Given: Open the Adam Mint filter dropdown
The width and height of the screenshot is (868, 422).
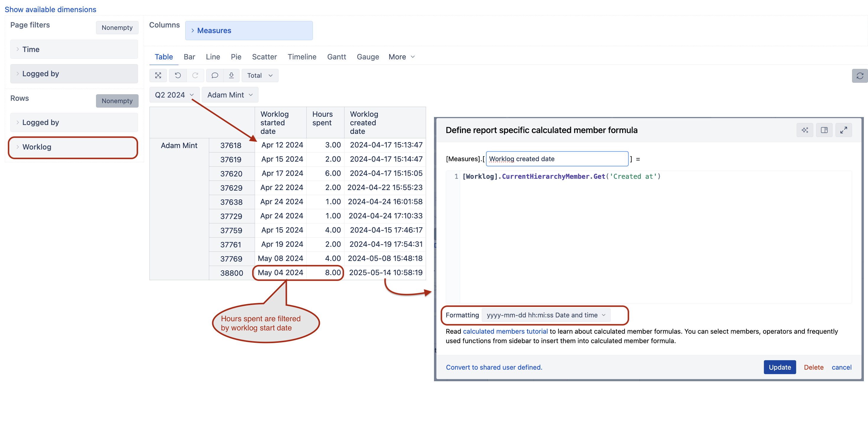Looking at the screenshot, I should click(230, 95).
